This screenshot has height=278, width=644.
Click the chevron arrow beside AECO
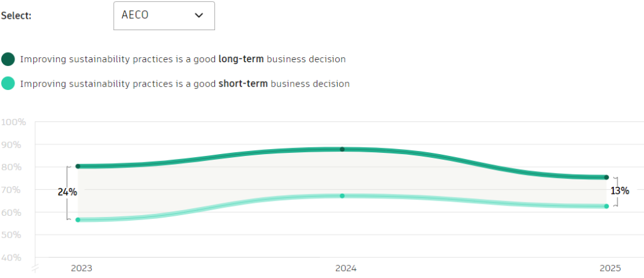coord(199,16)
